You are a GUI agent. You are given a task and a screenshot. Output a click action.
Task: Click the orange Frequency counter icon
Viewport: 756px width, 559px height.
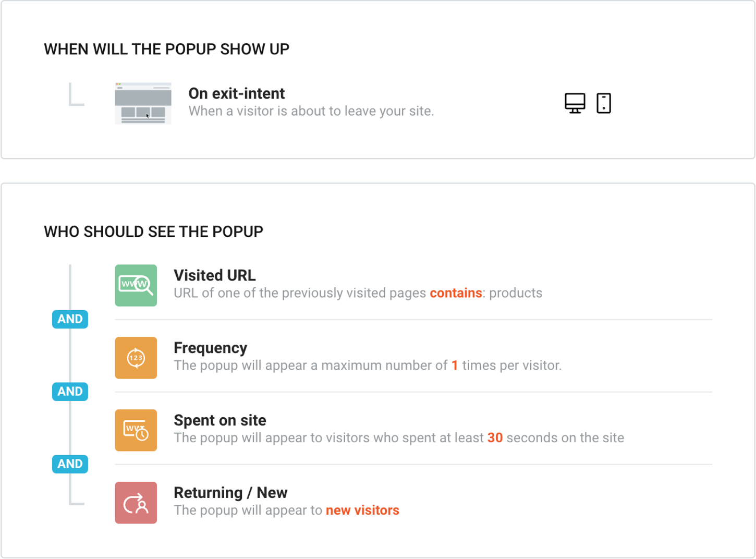point(136,358)
